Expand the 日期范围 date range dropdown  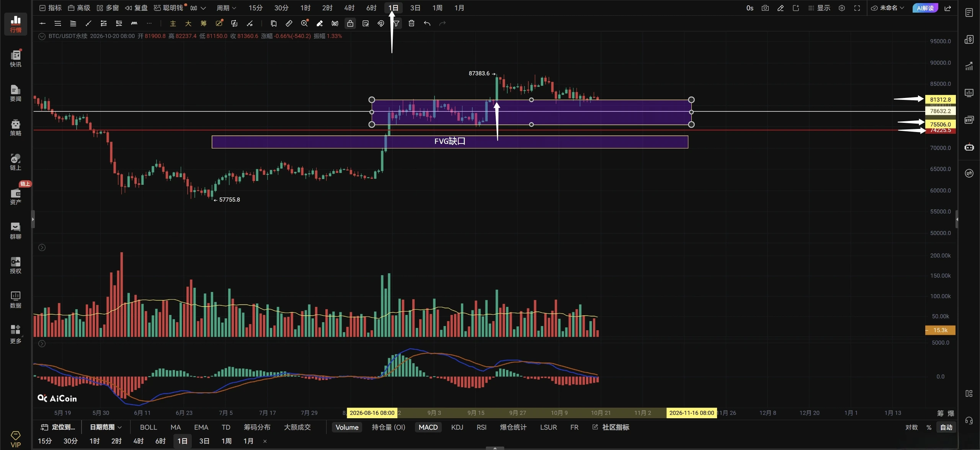(106, 427)
